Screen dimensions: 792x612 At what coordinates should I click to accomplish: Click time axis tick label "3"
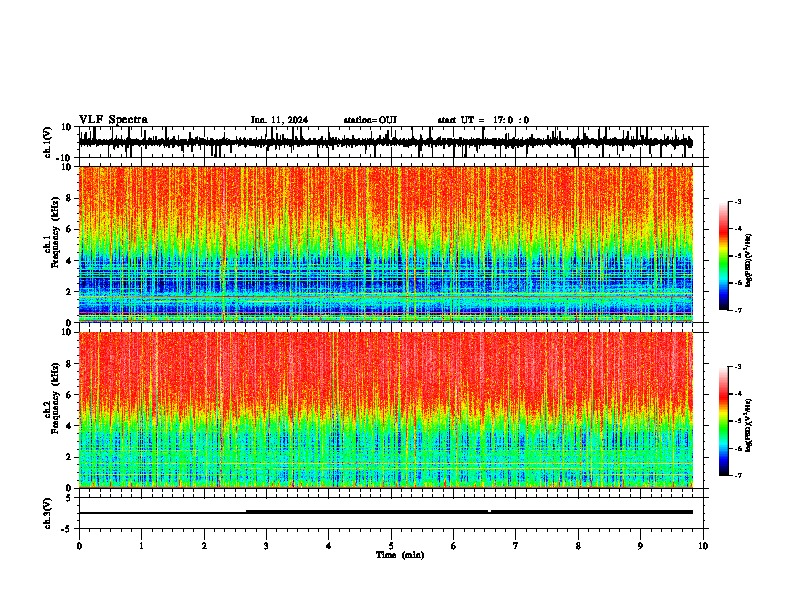click(266, 546)
